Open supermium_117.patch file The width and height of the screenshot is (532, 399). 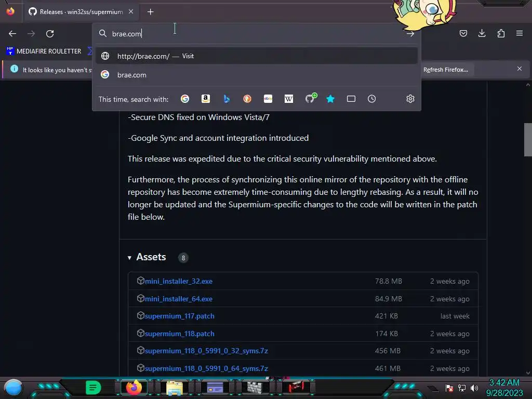[179, 316]
